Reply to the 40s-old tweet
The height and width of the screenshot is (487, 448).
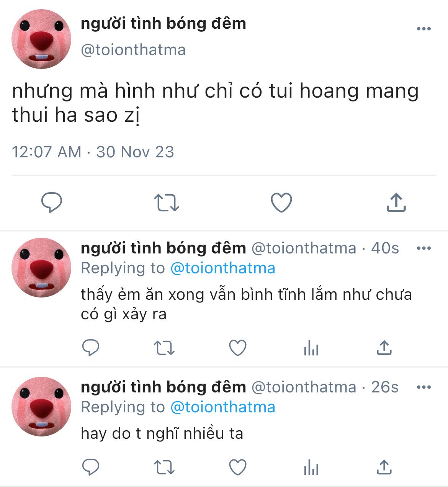point(91,348)
